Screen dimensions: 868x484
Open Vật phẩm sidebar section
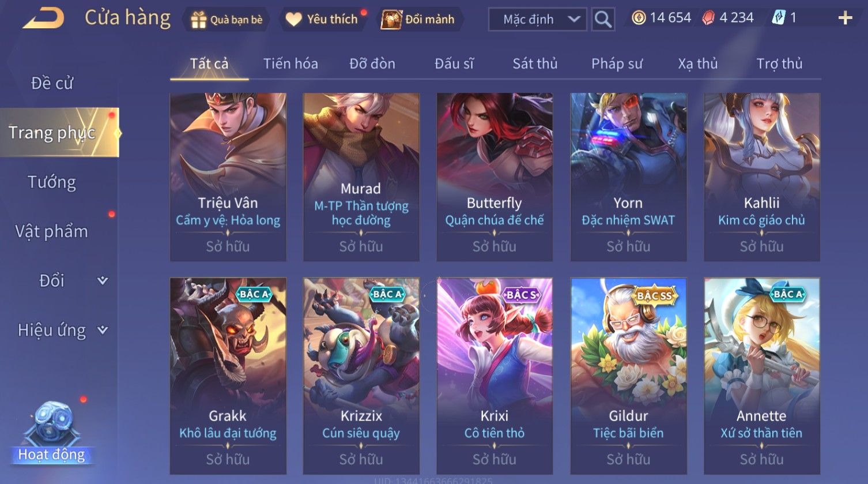tap(52, 232)
